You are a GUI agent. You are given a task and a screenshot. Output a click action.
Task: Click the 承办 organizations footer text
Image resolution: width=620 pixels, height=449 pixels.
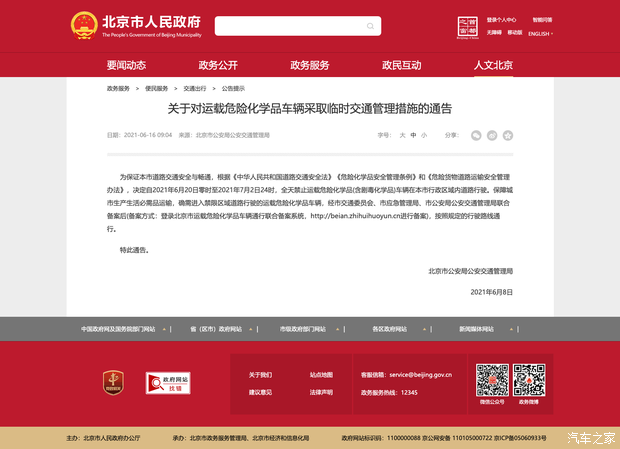[x=240, y=438]
